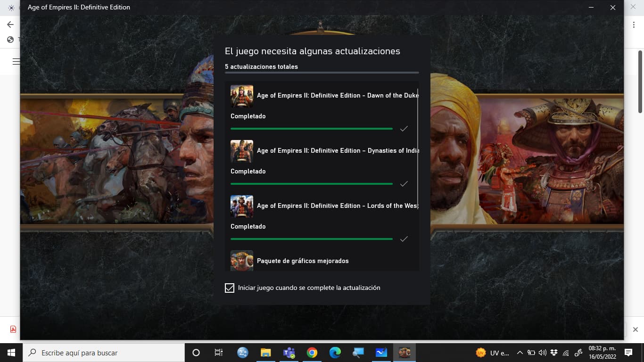Click the Dynasties of India update icon
The width and height of the screenshot is (644, 362).
point(241,151)
